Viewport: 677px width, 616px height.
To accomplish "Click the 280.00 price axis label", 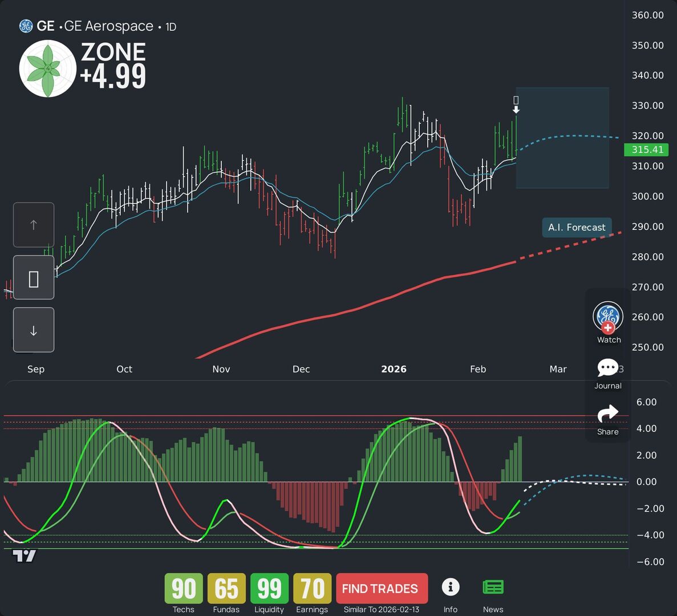I will (648, 257).
